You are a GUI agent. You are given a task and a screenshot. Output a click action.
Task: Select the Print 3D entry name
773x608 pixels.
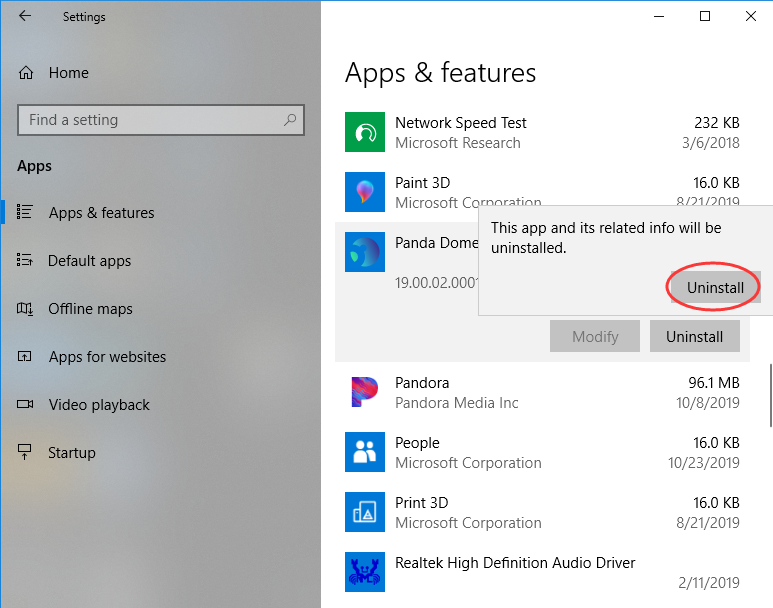coord(422,502)
